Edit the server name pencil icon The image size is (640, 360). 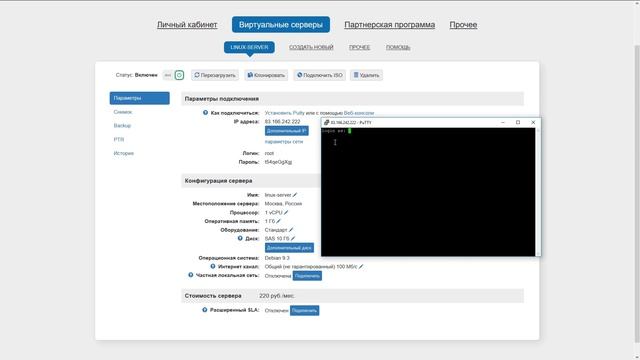[295, 195]
